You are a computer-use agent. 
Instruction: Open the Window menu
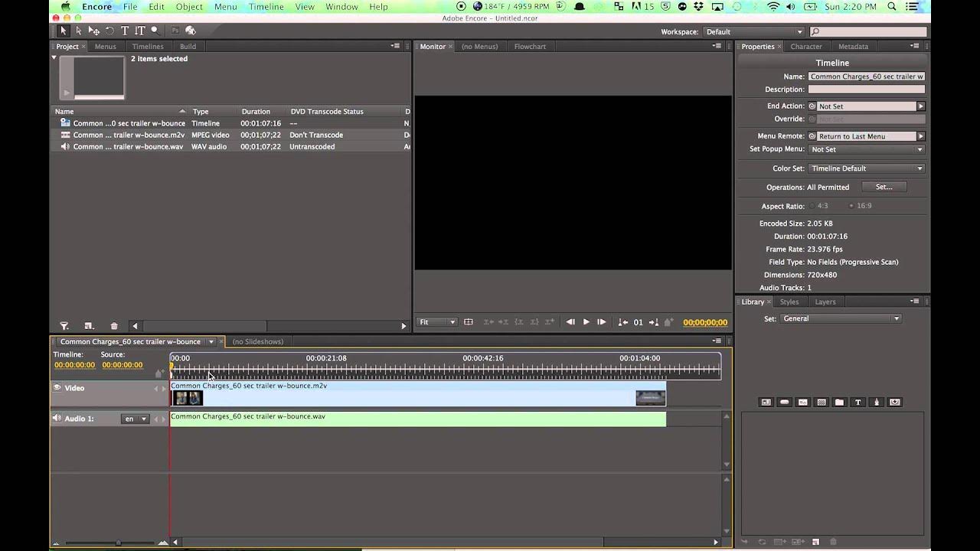pyautogui.click(x=341, y=7)
